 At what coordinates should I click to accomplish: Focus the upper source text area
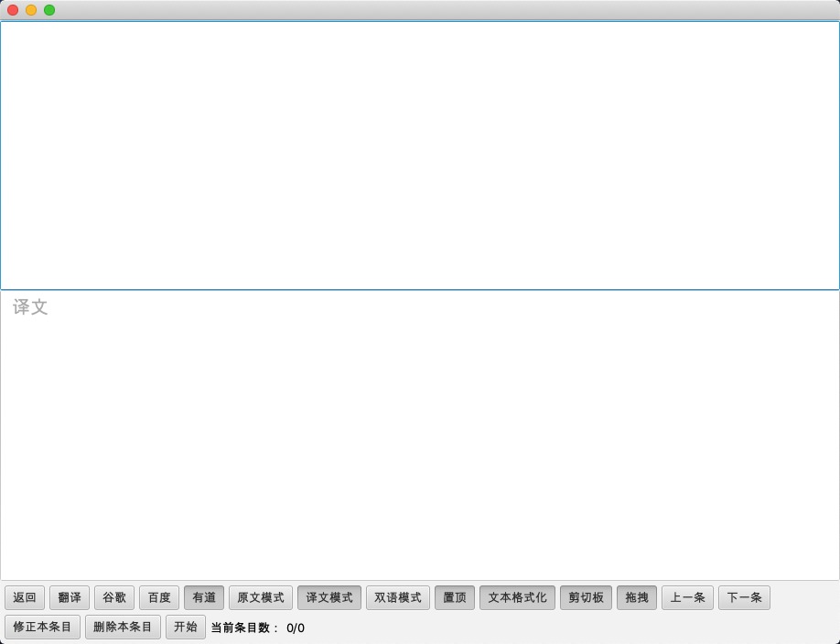420,156
